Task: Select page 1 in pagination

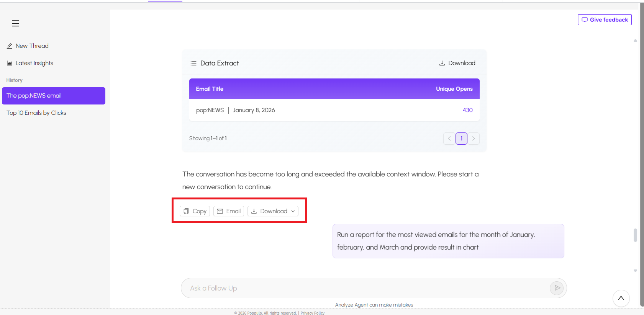Action: click(461, 139)
